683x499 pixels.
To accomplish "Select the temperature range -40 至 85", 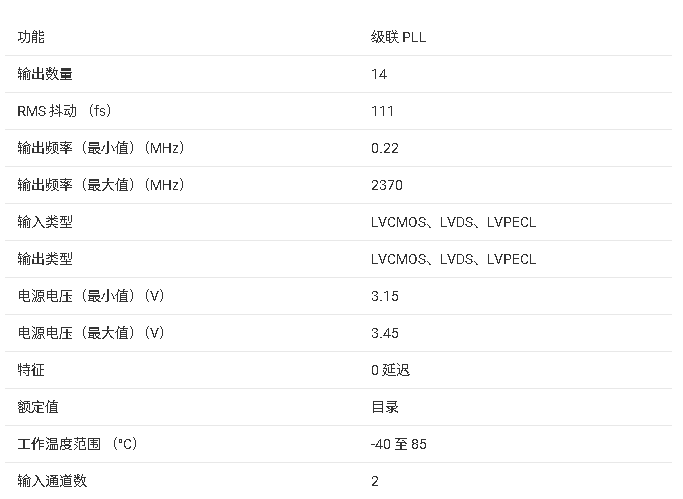I will 399,444.
